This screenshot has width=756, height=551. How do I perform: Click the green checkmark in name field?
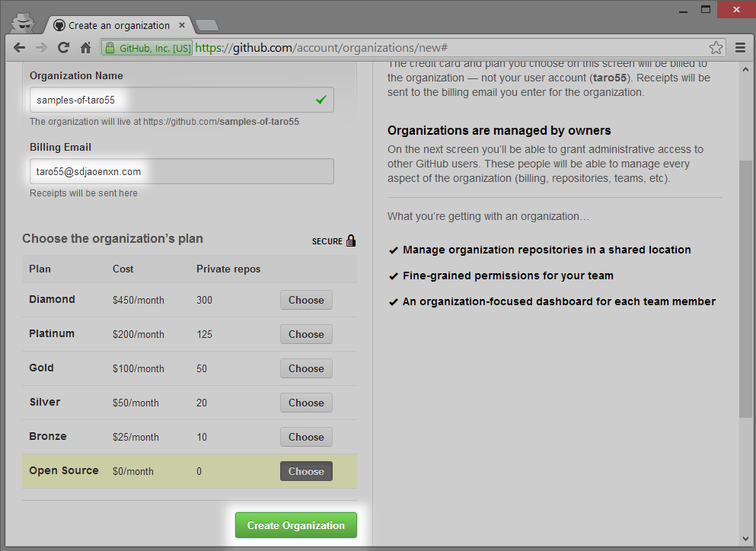click(321, 99)
